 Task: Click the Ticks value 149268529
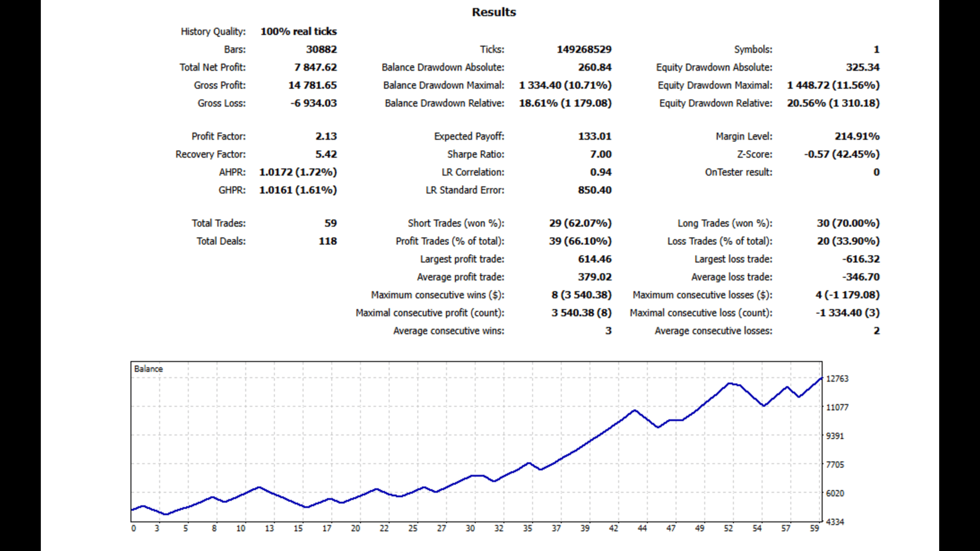[x=584, y=49]
